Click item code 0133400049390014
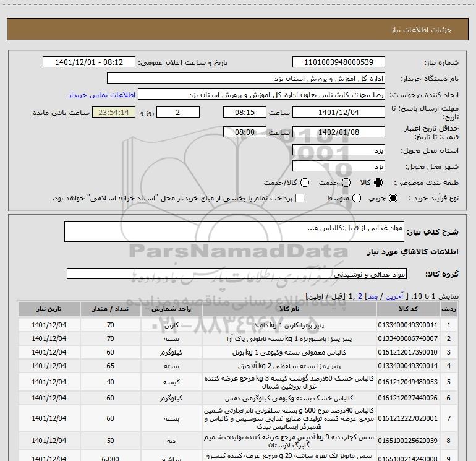 coord(408,366)
